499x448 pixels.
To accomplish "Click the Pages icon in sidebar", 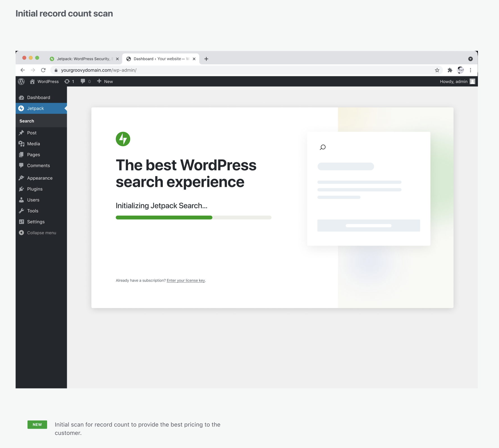I will [21, 155].
